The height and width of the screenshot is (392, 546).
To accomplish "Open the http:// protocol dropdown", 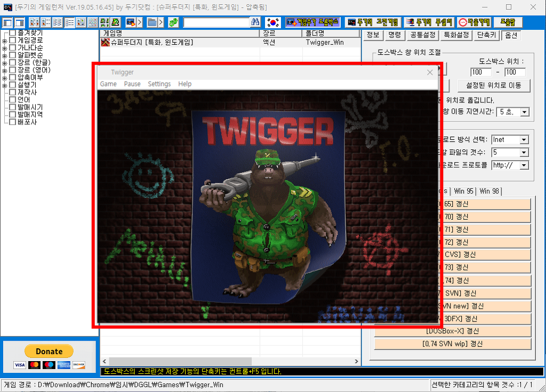I will point(524,165).
